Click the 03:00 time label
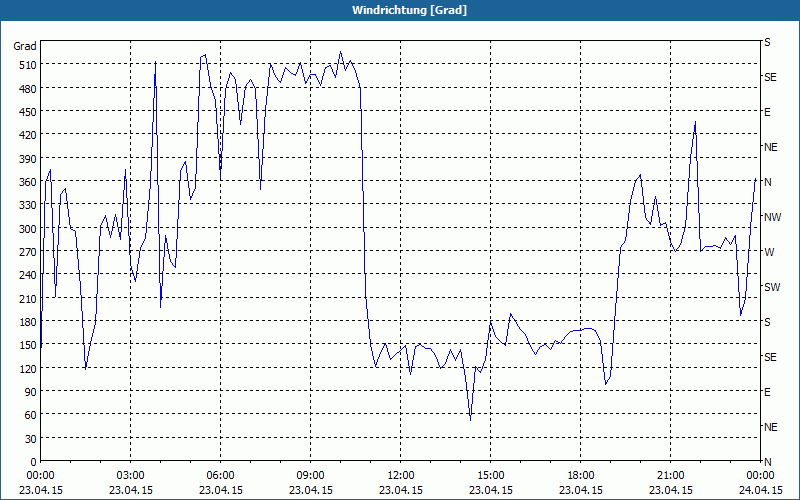This screenshot has width=800, height=500. (x=131, y=476)
